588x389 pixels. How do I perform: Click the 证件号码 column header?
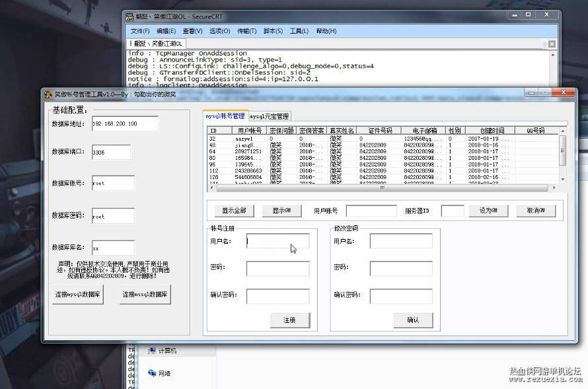pyautogui.click(x=379, y=131)
